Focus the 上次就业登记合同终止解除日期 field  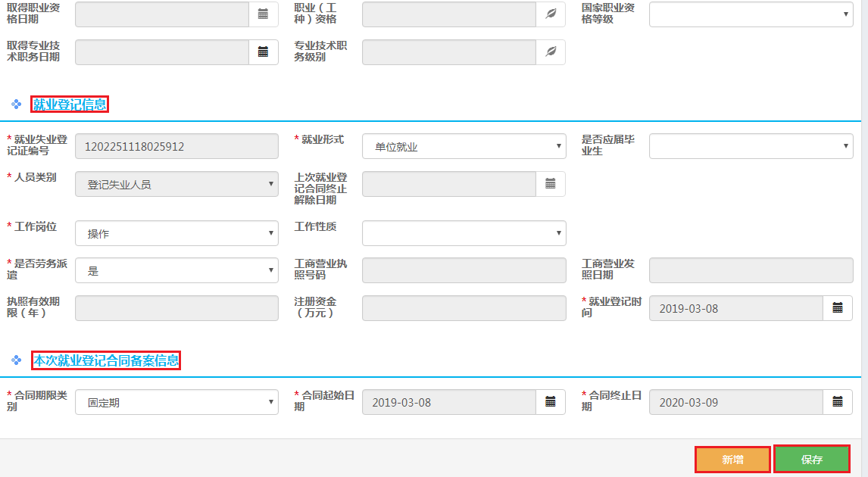click(449, 184)
